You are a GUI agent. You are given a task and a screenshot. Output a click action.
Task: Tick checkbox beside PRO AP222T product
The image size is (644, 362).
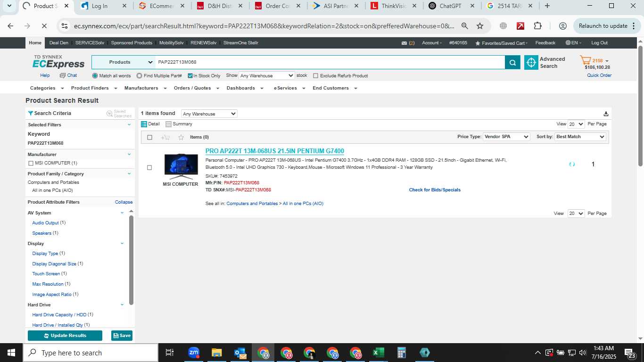149,167
